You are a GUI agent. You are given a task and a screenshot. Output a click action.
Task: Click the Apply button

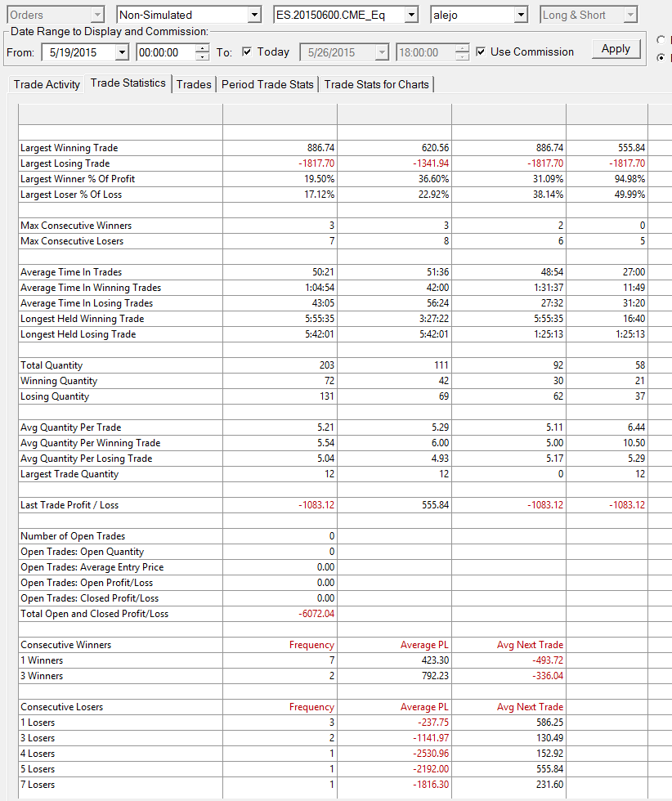pyautogui.click(x=616, y=49)
